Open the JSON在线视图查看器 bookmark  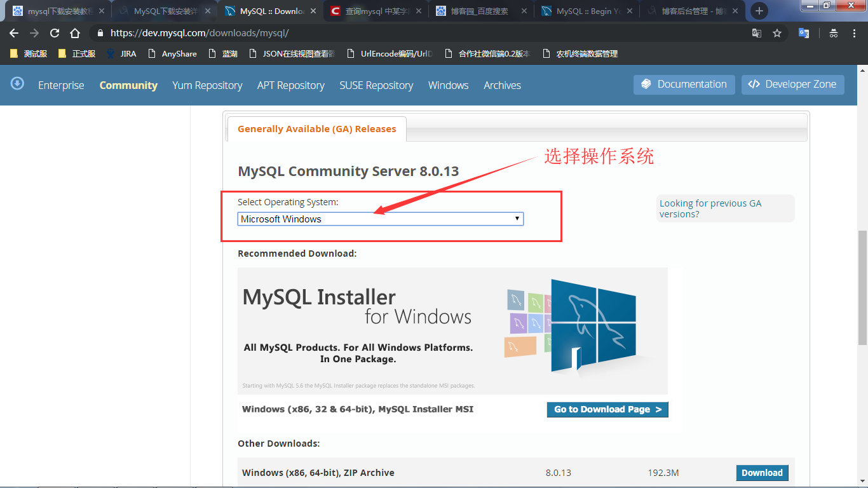click(291, 54)
